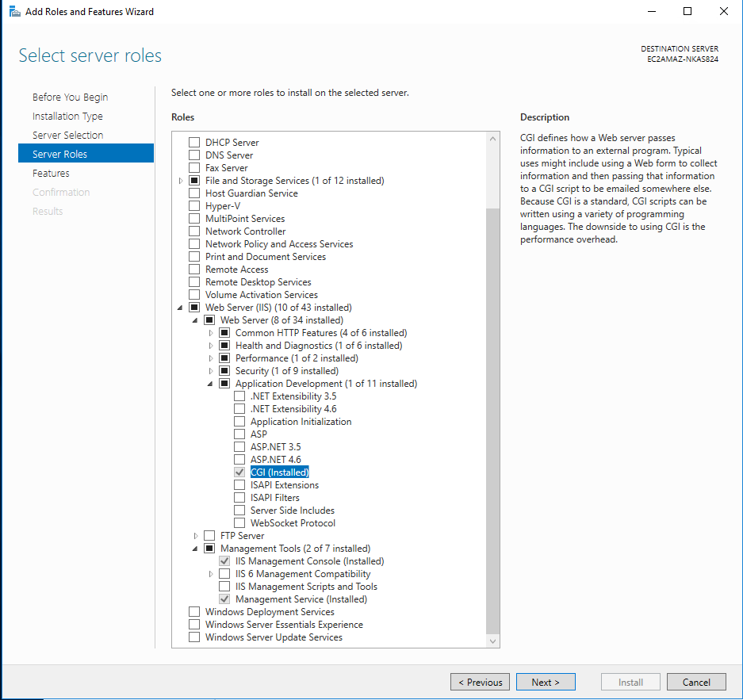Image resolution: width=743 pixels, height=700 pixels.
Task: Expand the Performance node
Action: [x=211, y=358]
